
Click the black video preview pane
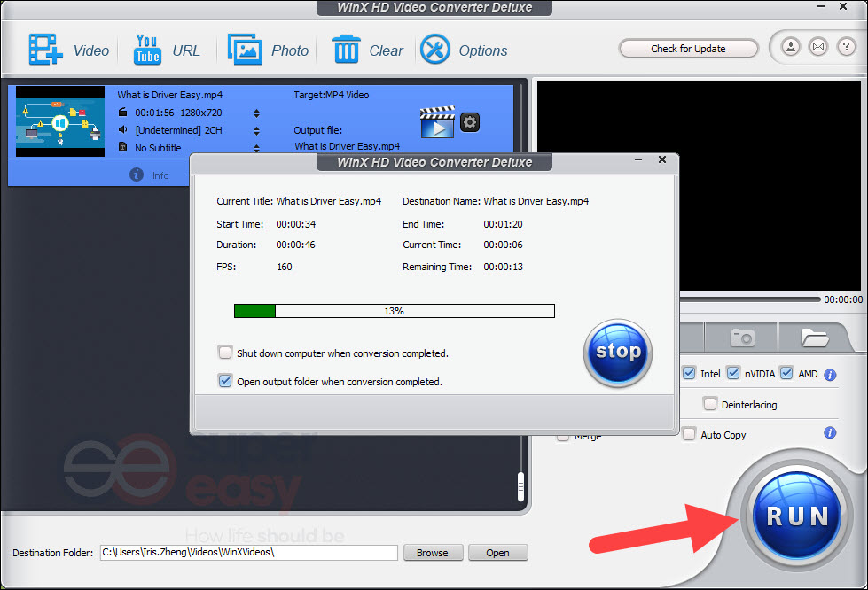699,184
